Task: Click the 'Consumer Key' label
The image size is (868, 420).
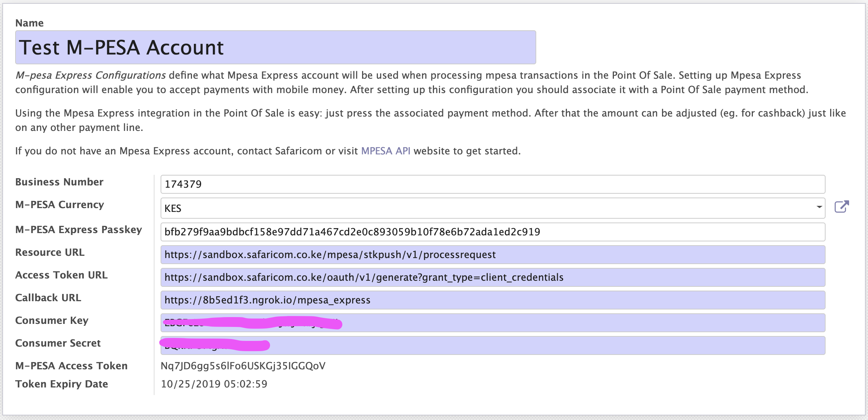Action: 52,320
